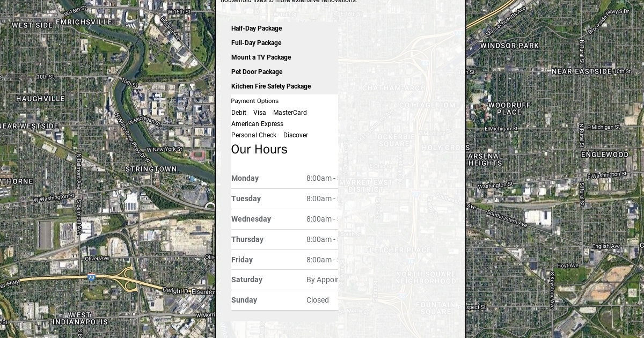Open the Pet Door Package link
Screen dimensions: 644x338
tap(257, 72)
